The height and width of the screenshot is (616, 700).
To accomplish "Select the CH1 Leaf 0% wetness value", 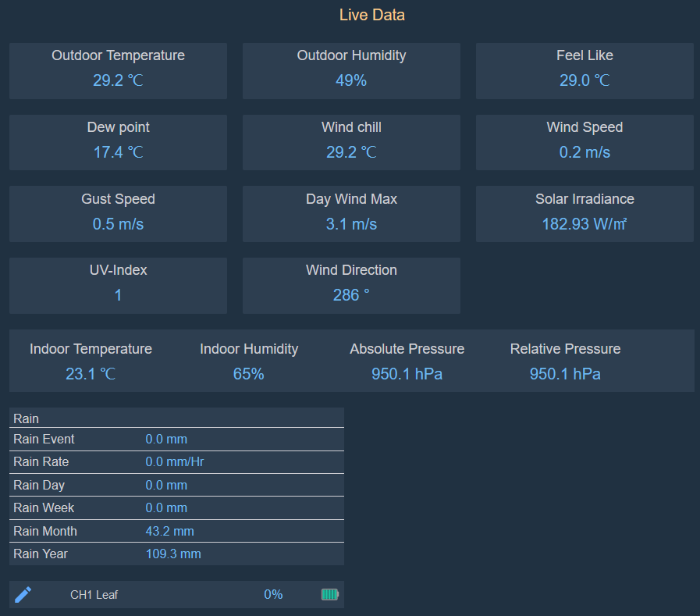I will click(x=273, y=595).
